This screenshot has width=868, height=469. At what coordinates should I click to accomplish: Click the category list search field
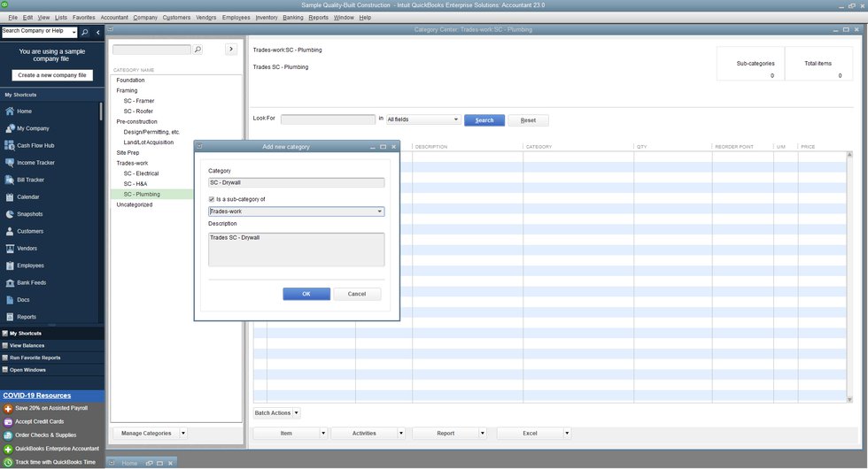(151, 50)
